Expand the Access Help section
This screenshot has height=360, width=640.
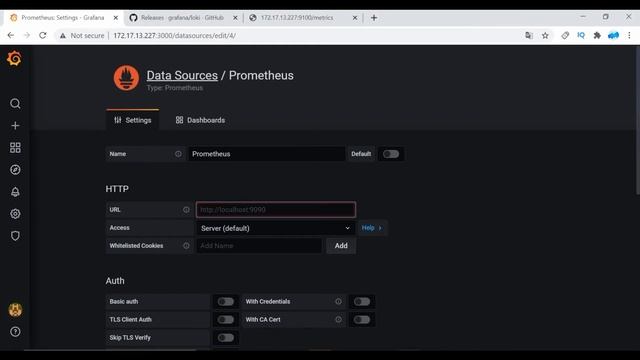(372, 228)
